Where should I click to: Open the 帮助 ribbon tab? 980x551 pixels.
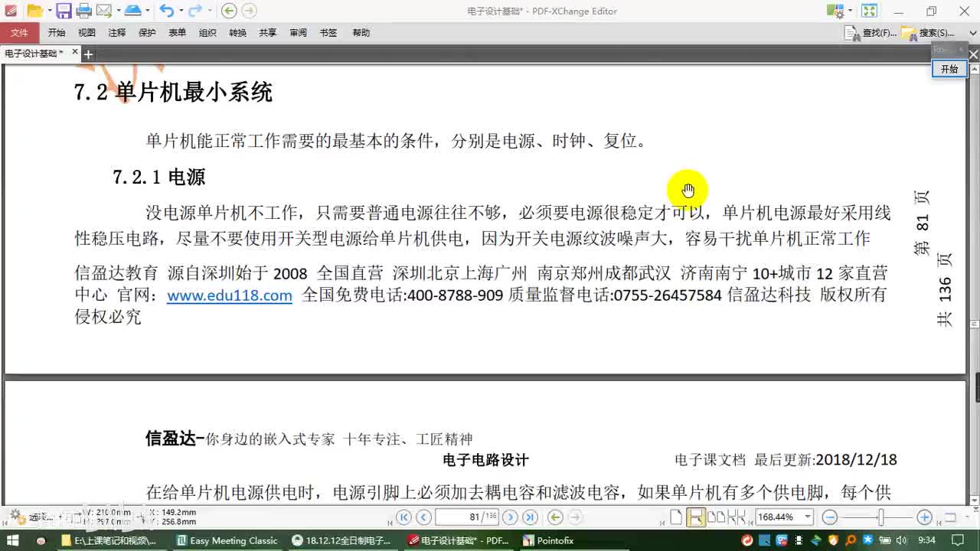[361, 33]
